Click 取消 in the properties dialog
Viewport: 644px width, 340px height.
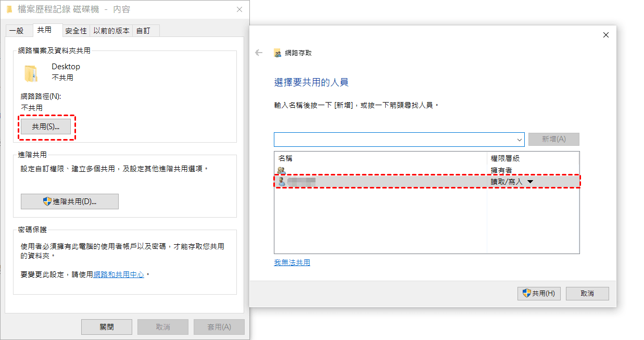tap(163, 327)
